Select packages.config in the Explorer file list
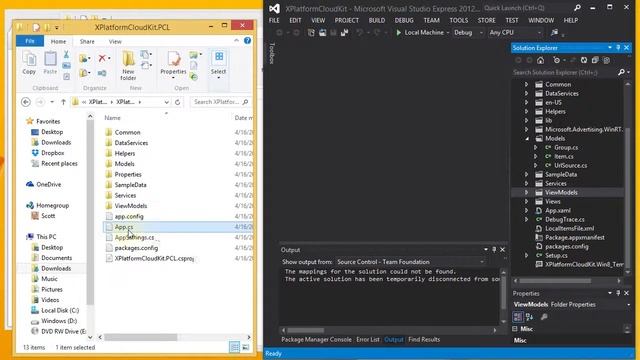The image size is (640, 360). click(x=136, y=248)
